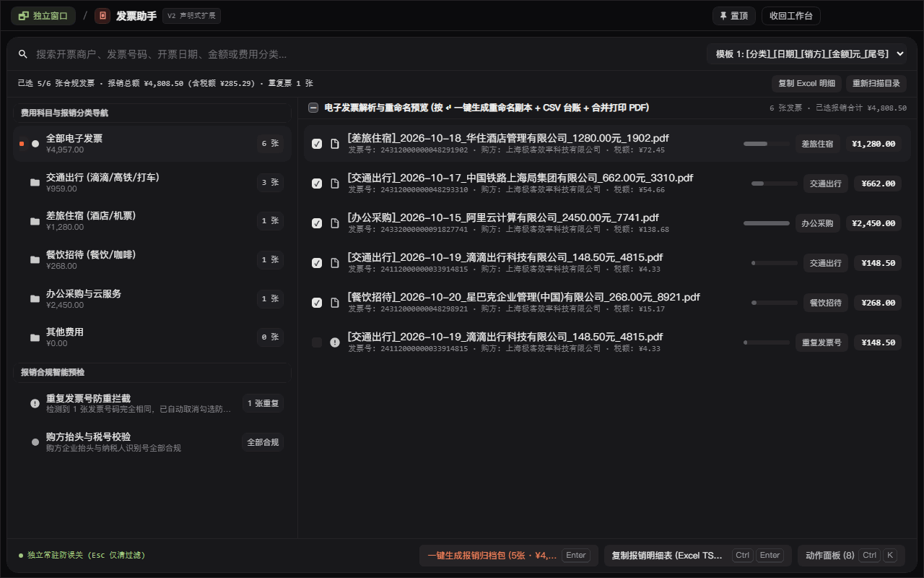
Task: Click the alert icon beside 重复发票号防重拦截
Action: 35,403
